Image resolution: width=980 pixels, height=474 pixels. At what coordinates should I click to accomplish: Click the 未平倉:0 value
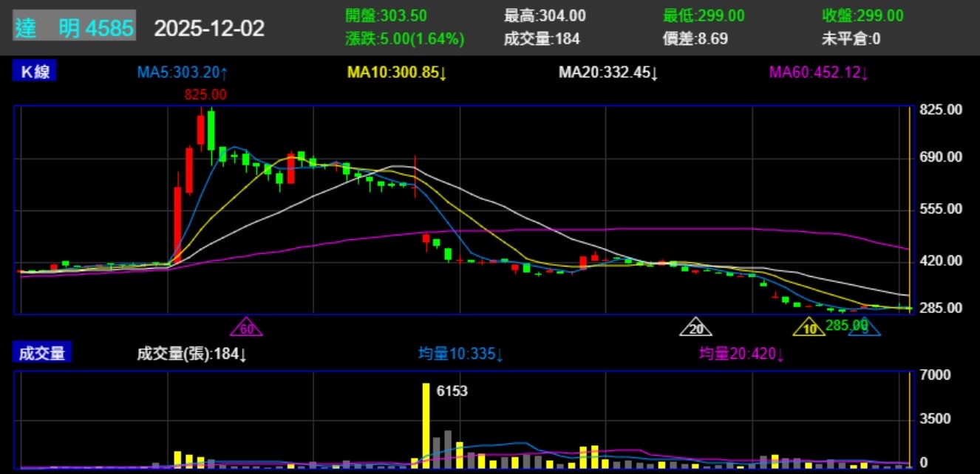click(851, 39)
